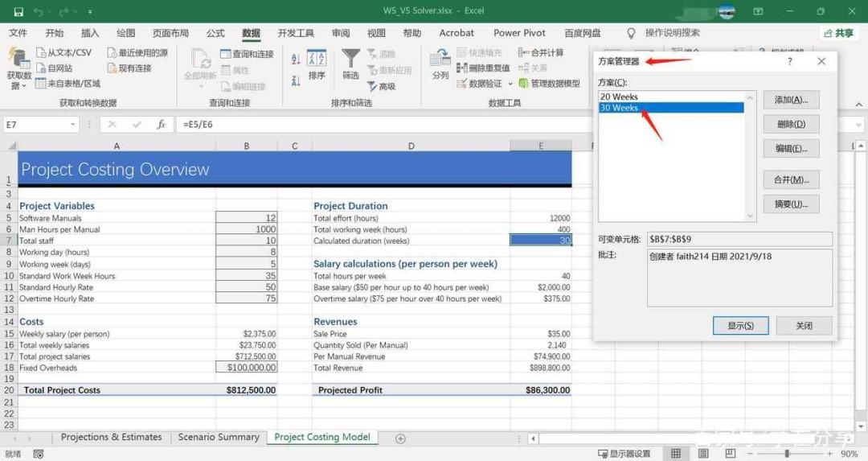Click Edit (编辑) scenario button
Image resolution: width=868 pixels, height=461 pixels.
tap(791, 149)
